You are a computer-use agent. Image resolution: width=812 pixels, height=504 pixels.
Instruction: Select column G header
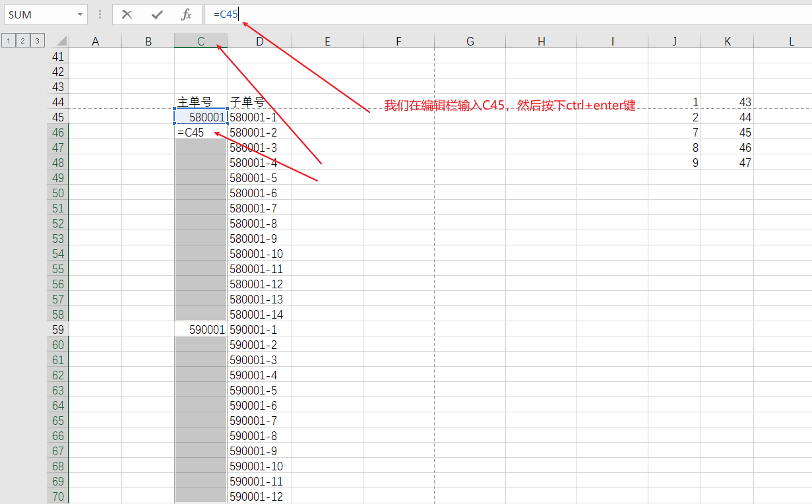click(x=470, y=41)
